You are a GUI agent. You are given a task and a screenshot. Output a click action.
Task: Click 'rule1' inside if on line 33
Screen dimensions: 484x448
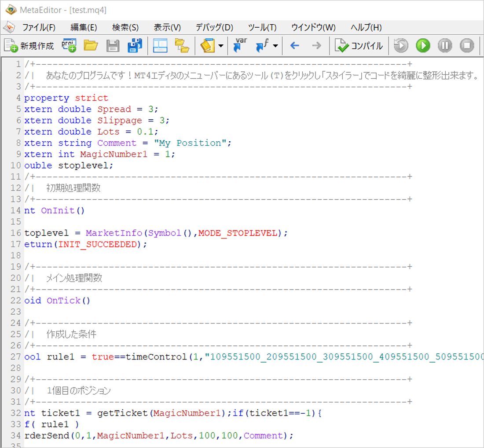point(55,424)
